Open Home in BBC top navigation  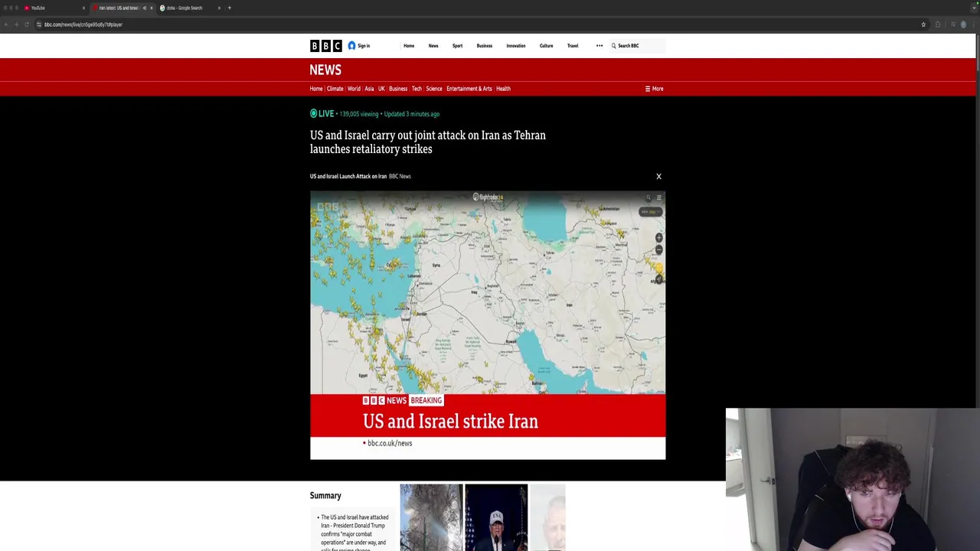pos(409,46)
